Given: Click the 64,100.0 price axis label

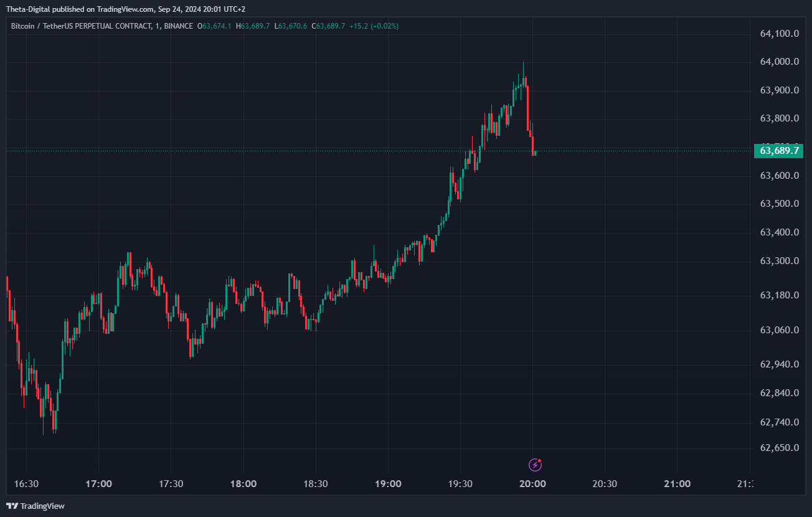Looking at the screenshot, I should pos(780,34).
